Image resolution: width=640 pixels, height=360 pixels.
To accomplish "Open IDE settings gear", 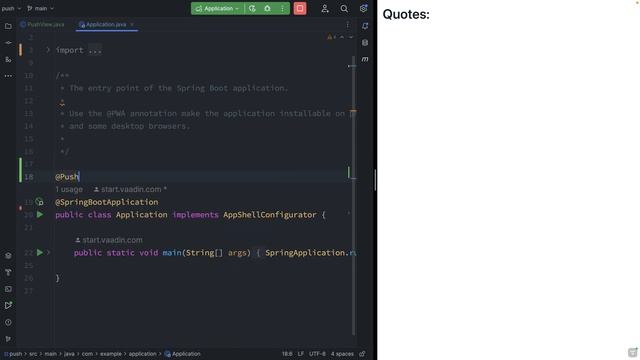I will click(x=363, y=9).
